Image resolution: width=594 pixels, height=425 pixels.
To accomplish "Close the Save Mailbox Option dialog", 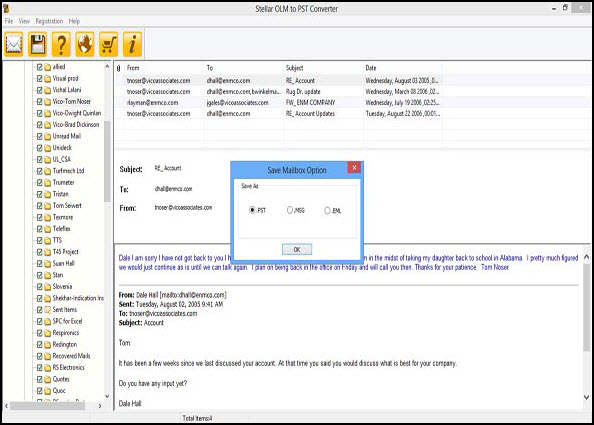I will click(x=354, y=167).
